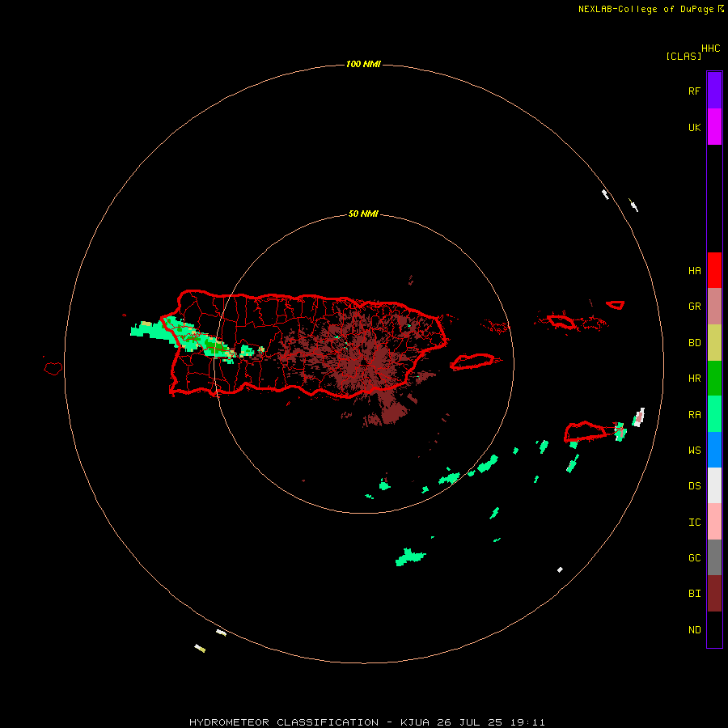728x728 pixels.
Task: Click the HA legend label
Action: pos(694,270)
